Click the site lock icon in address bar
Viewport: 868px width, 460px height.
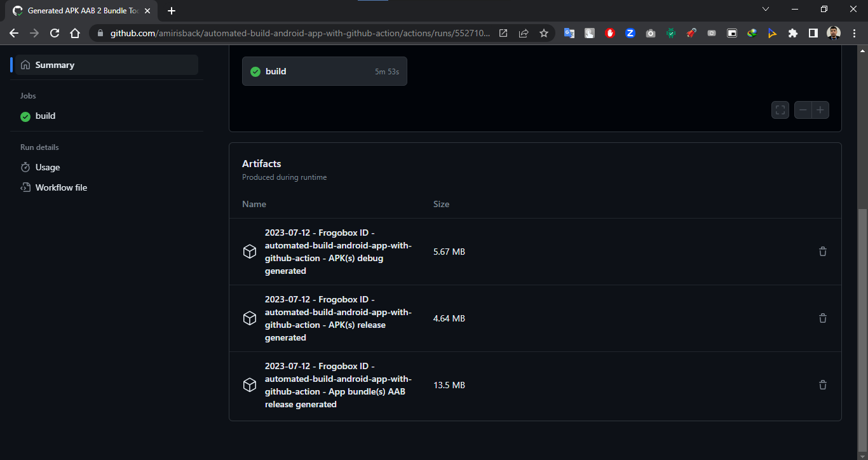100,33
